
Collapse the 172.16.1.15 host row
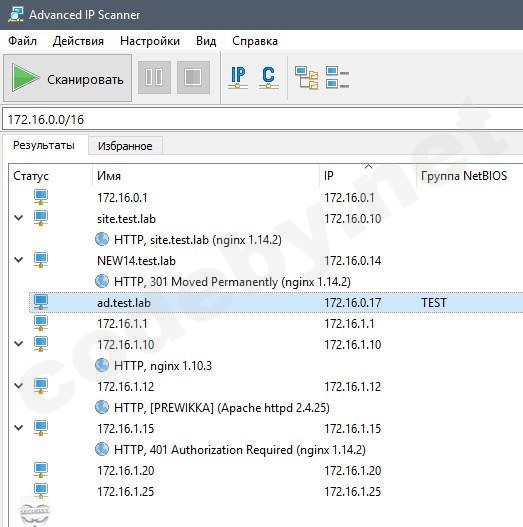pos(19,428)
